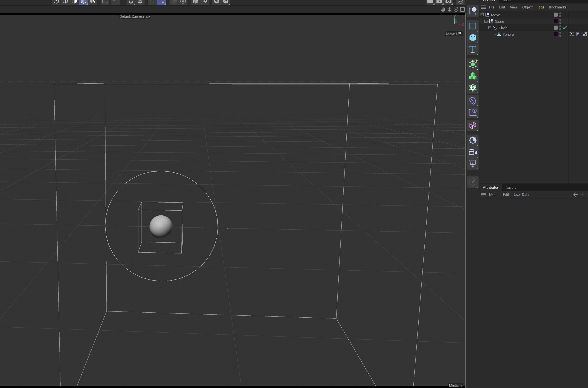
Task: Enable the Axis mode icon
Action: [105, 2]
